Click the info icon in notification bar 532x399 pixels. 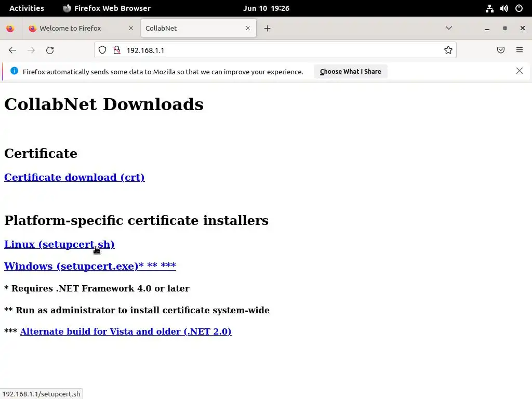pos(14,71)
